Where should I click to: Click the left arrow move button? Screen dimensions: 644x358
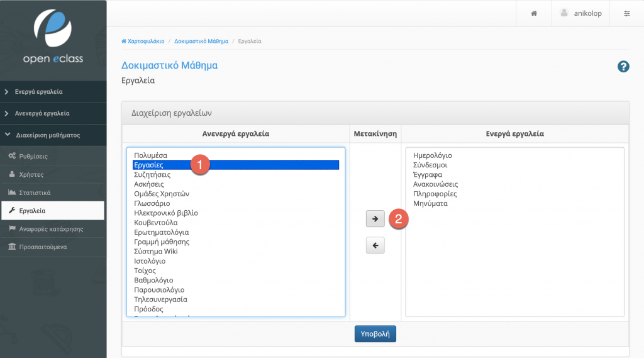(x=375, y=245)
